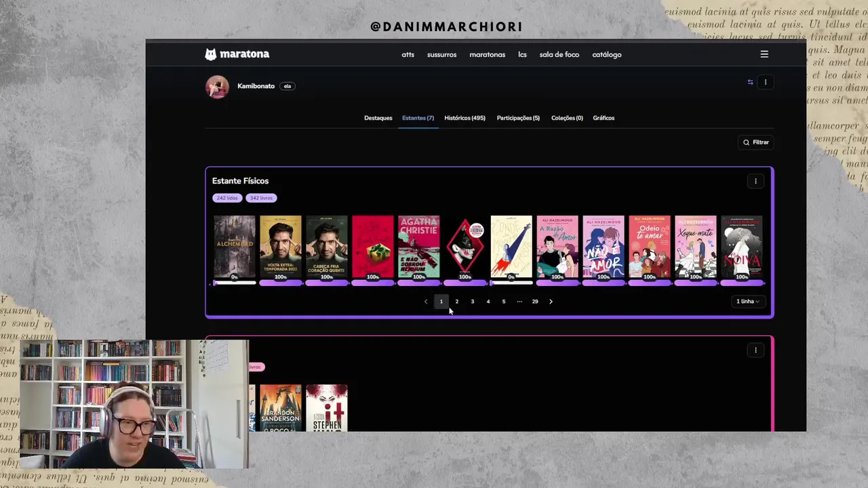Open the Alchemised book cover
This screenshot has width=868, height=488.
coord(235,247)
